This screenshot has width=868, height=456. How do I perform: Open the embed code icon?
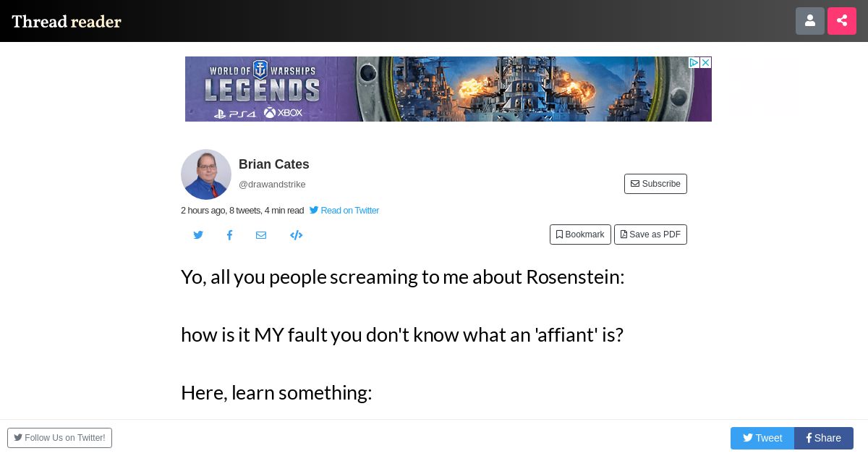tap(296, 235)
